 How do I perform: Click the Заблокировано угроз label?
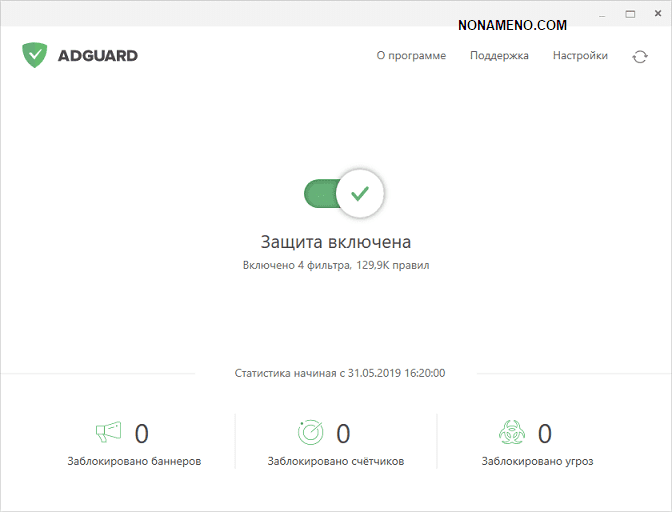click(537, 462)
